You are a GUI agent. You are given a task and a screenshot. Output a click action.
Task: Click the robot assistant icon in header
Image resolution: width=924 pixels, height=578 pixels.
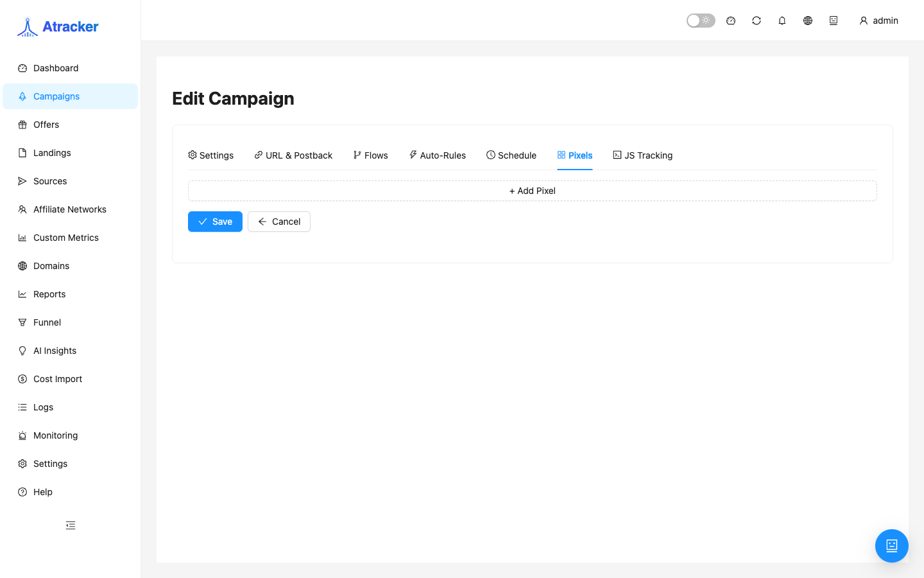(834, 21)
